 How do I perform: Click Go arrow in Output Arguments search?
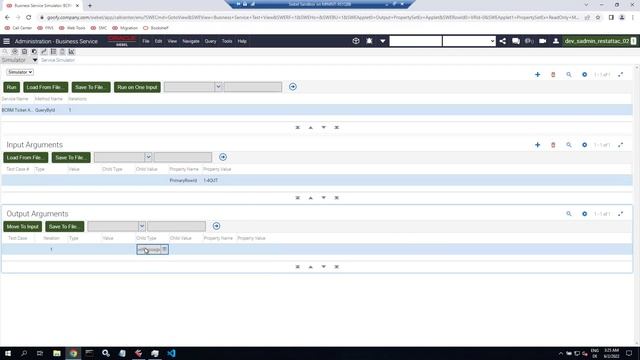(x=216, y=226)
